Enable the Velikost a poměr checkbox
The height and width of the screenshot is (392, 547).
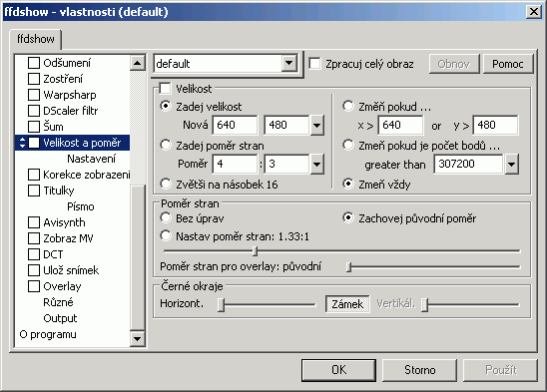pos(34,143)
